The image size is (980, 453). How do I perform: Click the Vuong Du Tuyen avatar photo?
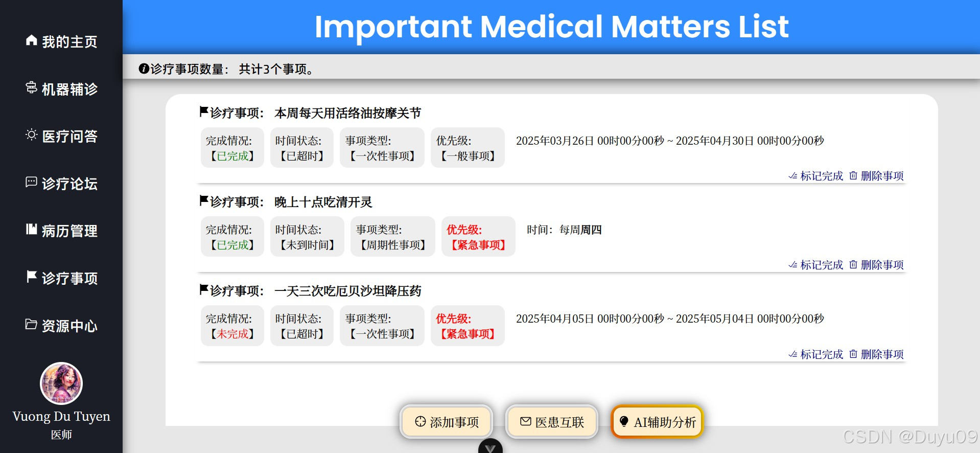tap(61, 383)
